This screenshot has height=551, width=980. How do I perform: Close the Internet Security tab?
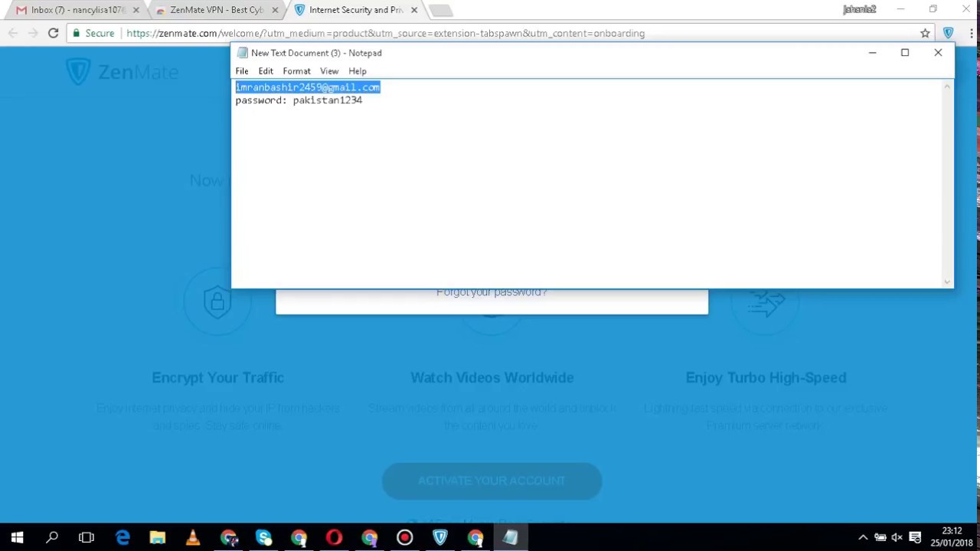pos(414,10)
